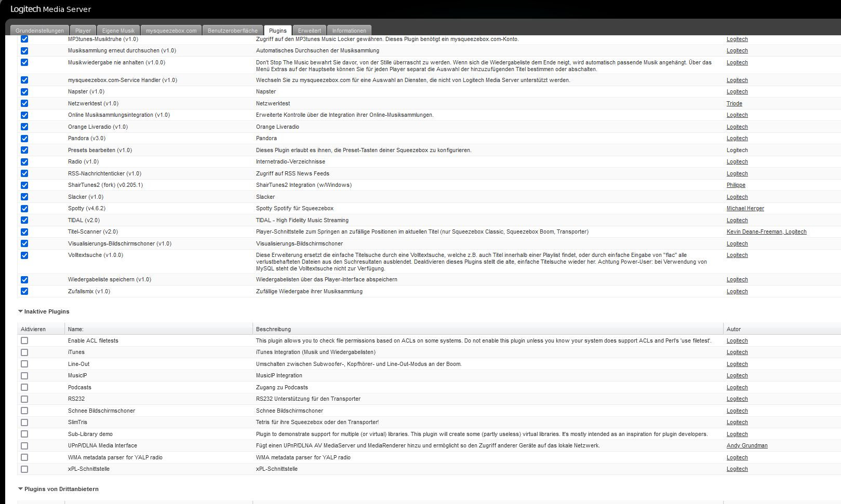Viewport: 841px width, 504px height.
Task: Activate the Podcasts plugin
Action: [x=24, y=387]
